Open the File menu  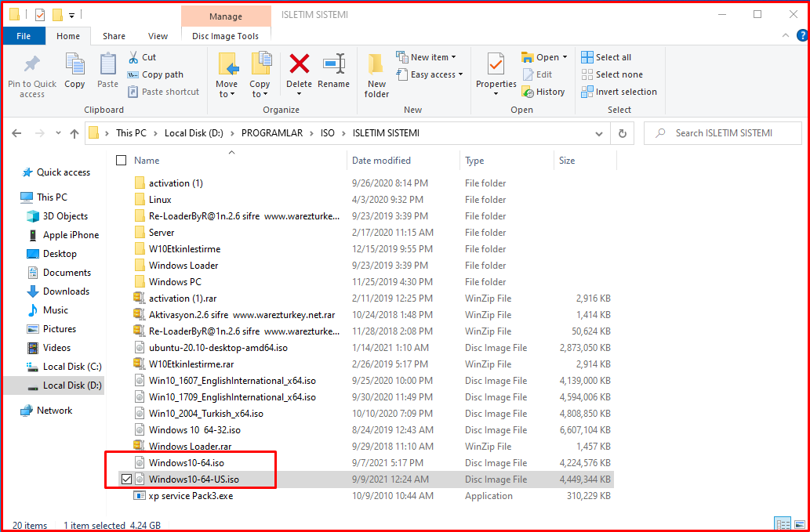(24, 36)
